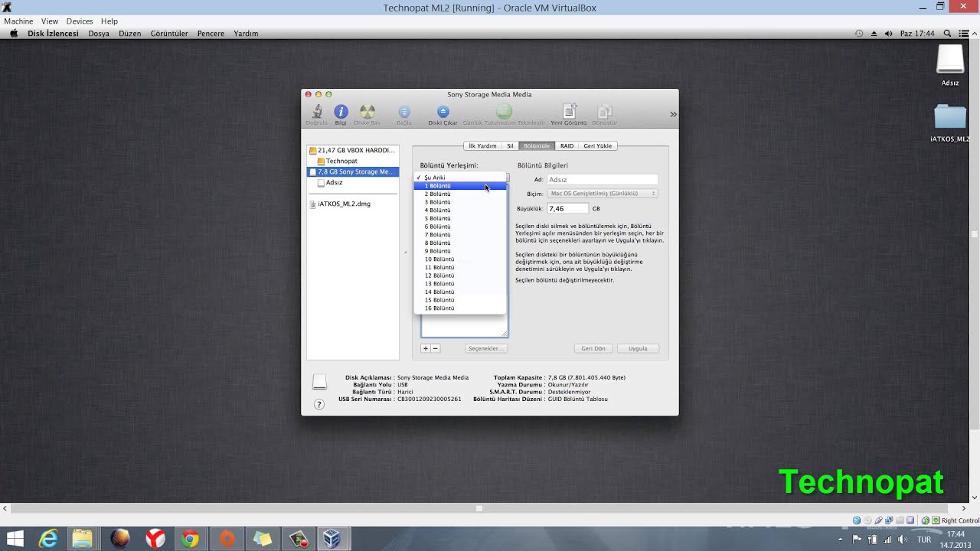Click VirtualBox network status icon
The width and height of the screenshot is (980, 551).
coord(890,520)
